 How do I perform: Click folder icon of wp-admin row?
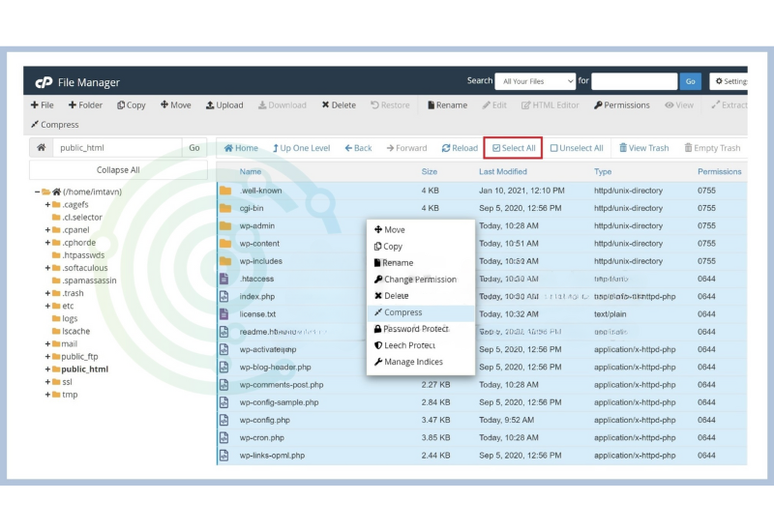tap(225, 226)
